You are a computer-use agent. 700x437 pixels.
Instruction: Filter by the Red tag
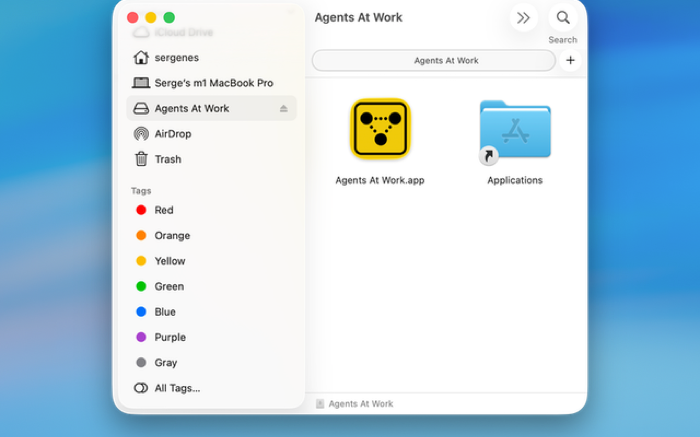tap(211, 210)
